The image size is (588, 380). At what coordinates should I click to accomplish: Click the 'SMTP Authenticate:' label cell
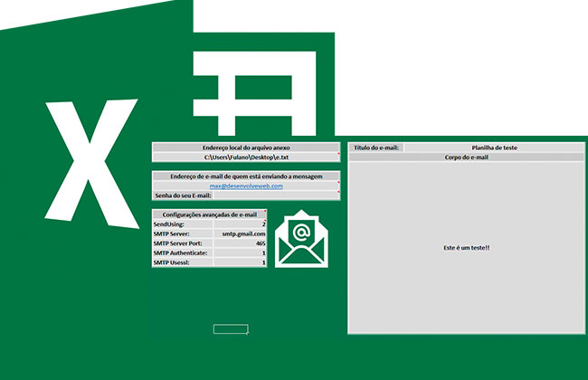[183, 253]
